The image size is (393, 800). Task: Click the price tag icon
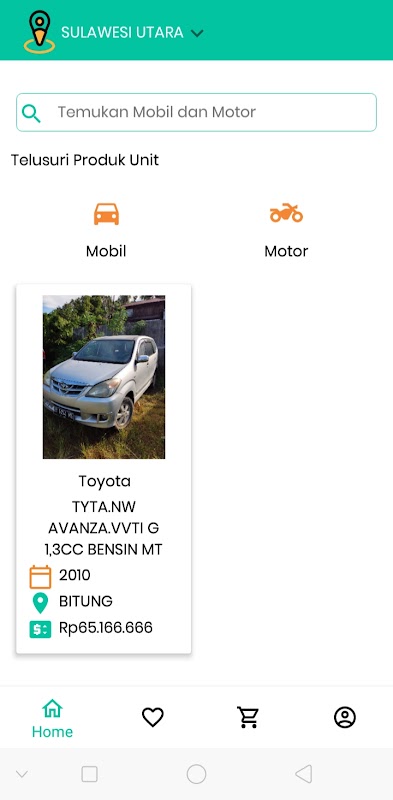(x=40, y=629)
